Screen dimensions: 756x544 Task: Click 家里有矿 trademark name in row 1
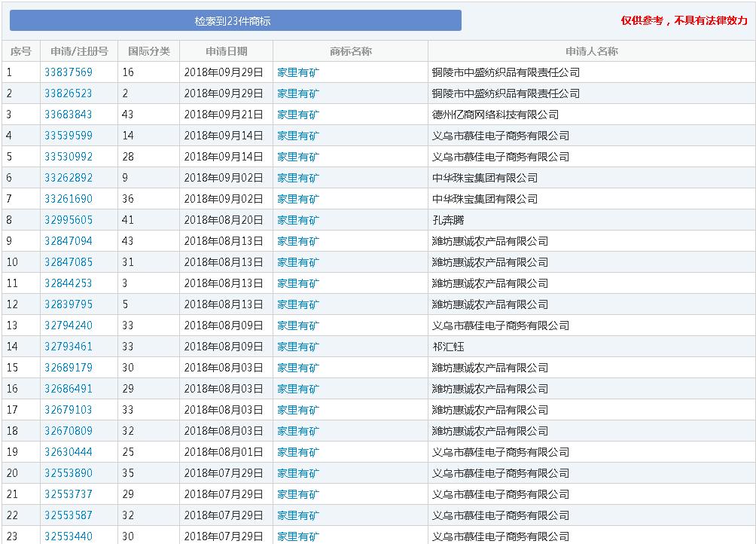tap(298, 72)
